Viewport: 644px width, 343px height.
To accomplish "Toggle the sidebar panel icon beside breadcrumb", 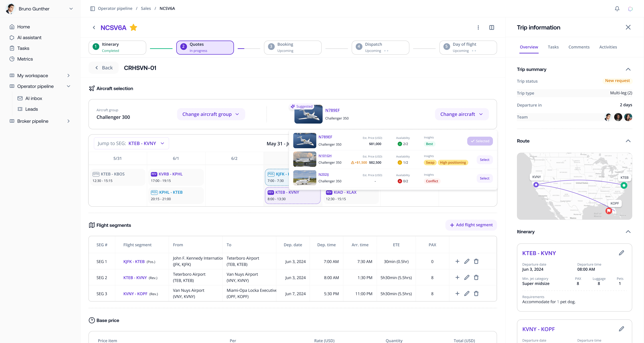I will point(92,9).
